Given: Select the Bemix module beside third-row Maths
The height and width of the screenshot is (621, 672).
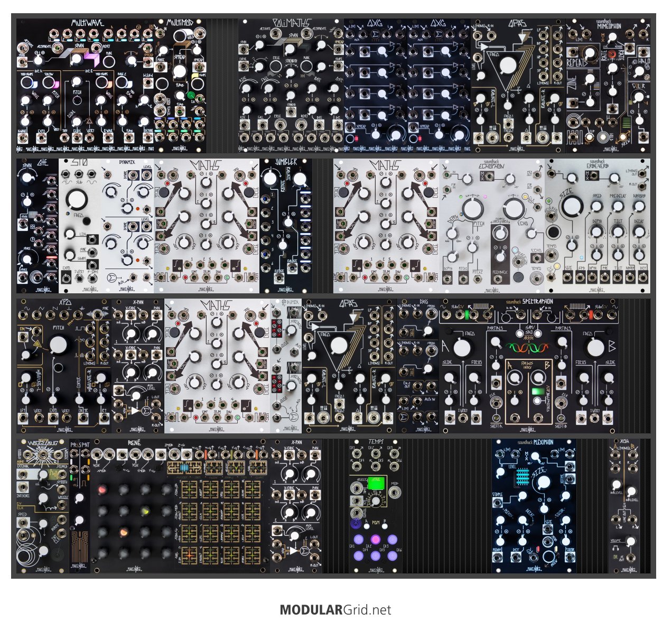Looking at the screenshot, I should click(286, 366).
